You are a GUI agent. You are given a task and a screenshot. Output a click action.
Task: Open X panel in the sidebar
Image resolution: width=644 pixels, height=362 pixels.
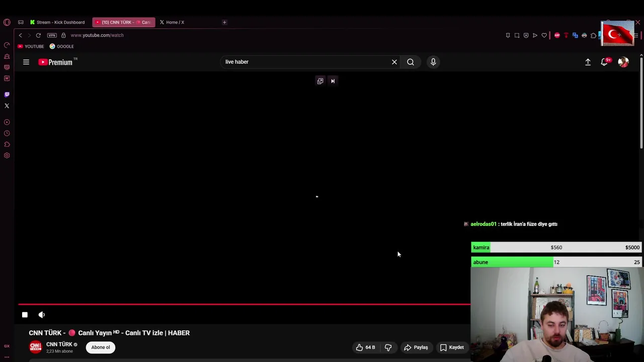7,106
